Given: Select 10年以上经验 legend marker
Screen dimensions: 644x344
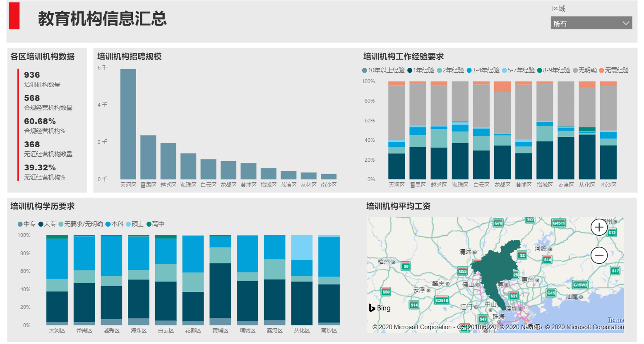Looking at the screenshot, I should pos(365,70).
